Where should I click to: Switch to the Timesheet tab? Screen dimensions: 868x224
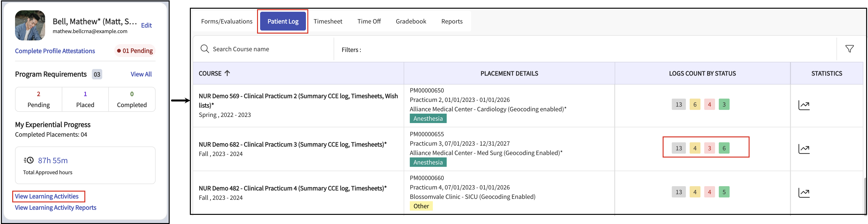(x=328, y=21)
